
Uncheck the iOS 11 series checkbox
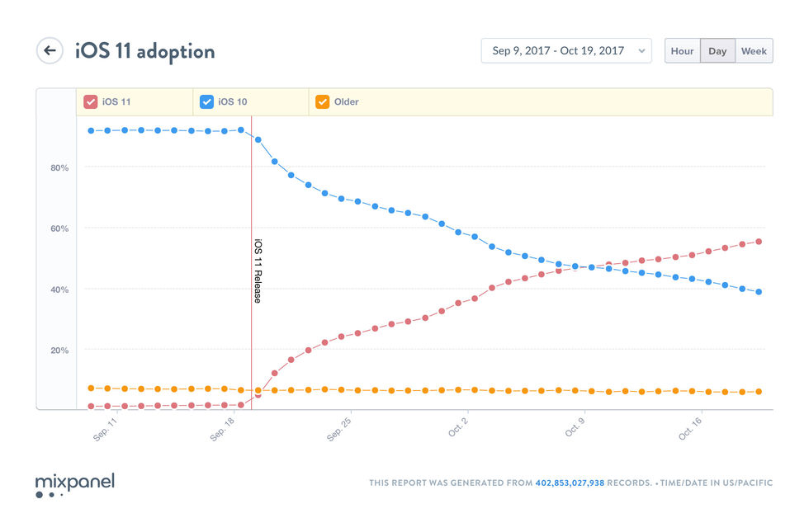[x=91, y=102]
